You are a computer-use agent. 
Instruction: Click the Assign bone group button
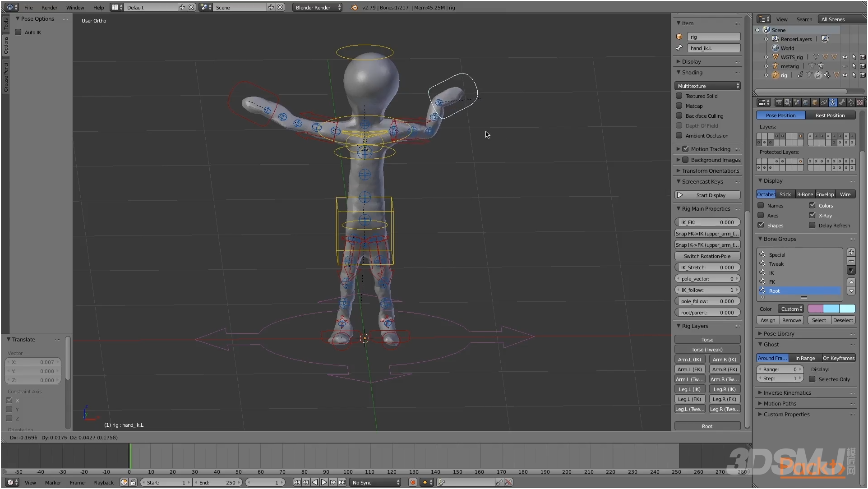tap(768, 320)
